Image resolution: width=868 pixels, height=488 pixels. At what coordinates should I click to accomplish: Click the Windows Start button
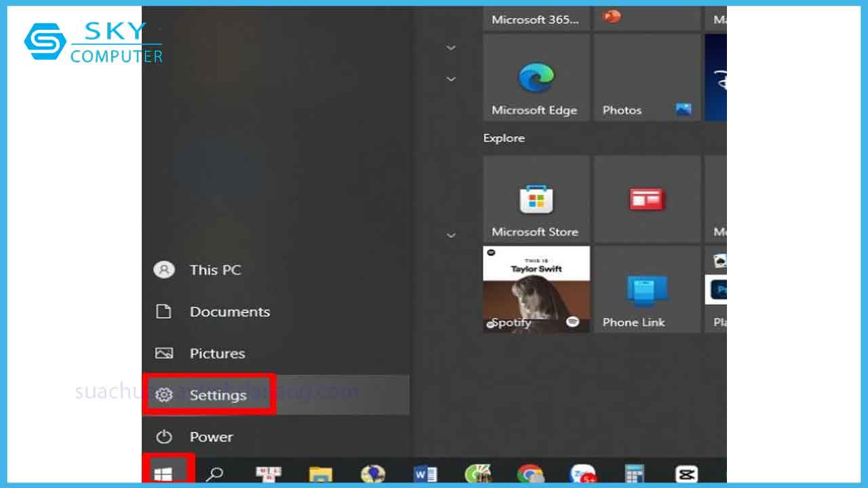pos(163,474)
